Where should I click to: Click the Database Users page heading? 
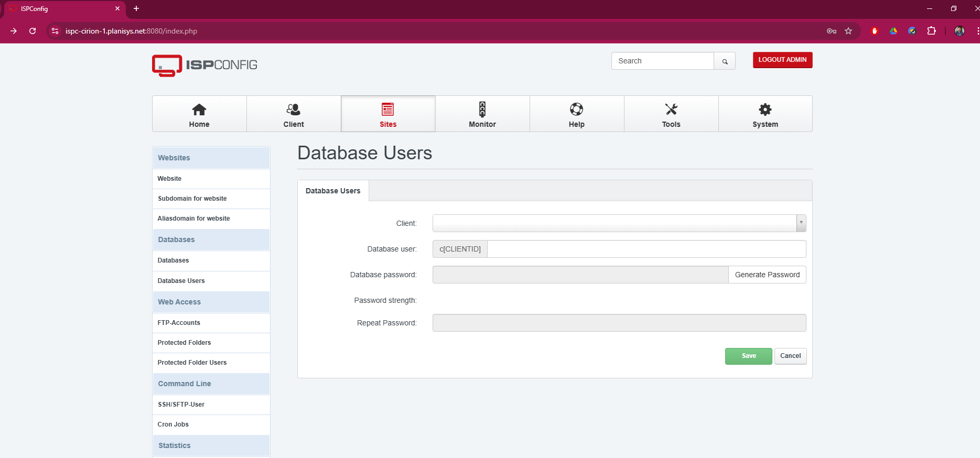(x=365, y=153)
